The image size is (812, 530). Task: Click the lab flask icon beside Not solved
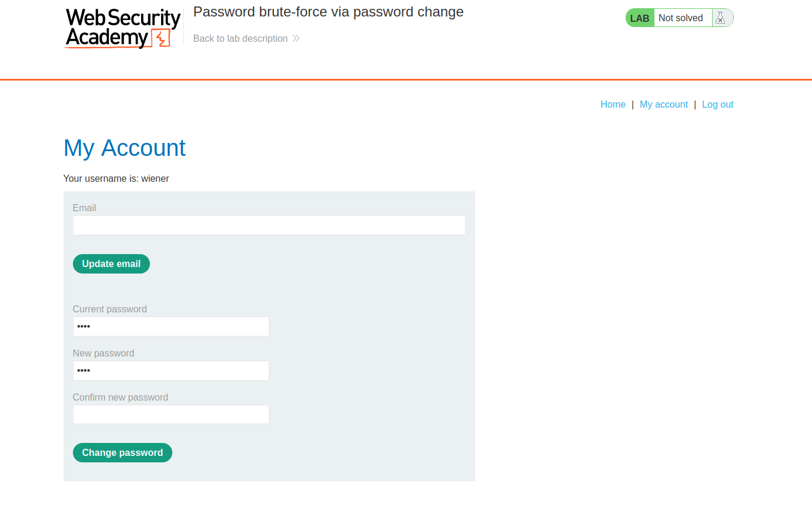pos(720,18)
